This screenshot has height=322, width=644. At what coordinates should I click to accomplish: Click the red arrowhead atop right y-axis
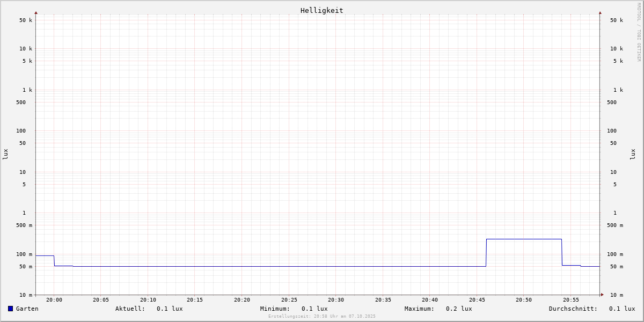tap(600, 12)
